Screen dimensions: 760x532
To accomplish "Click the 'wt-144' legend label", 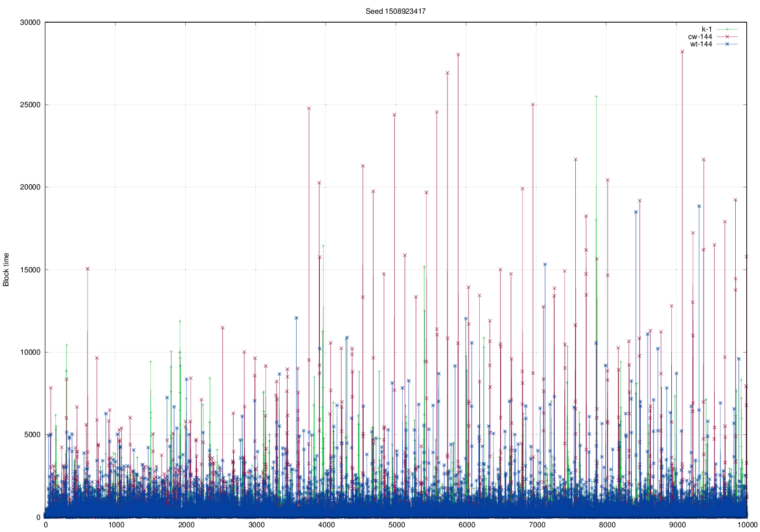I will point(701,44).
